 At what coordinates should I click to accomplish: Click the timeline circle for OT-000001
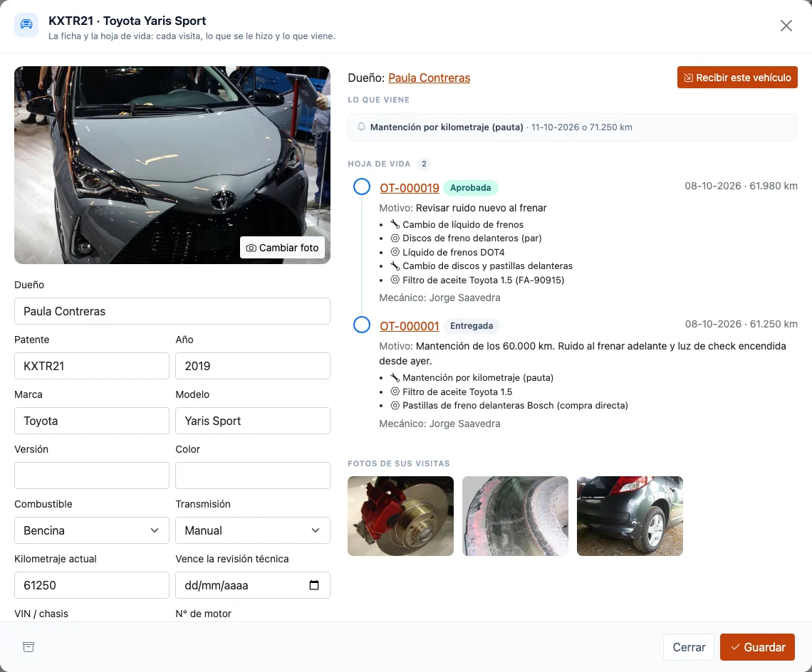[x=361, y=325]
